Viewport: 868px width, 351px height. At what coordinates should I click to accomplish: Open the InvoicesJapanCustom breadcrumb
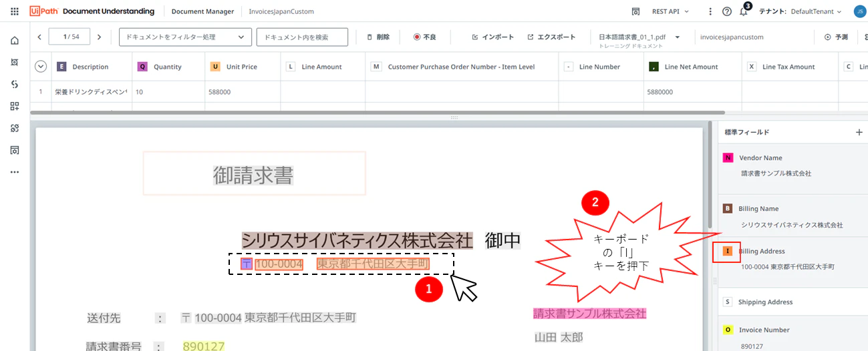(x=281, y=11)
